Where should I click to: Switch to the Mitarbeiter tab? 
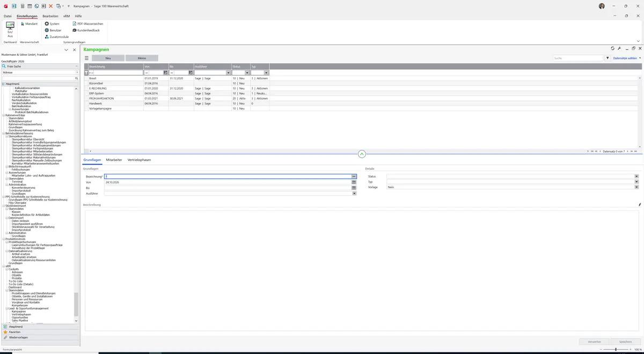[x=114, y=160]
